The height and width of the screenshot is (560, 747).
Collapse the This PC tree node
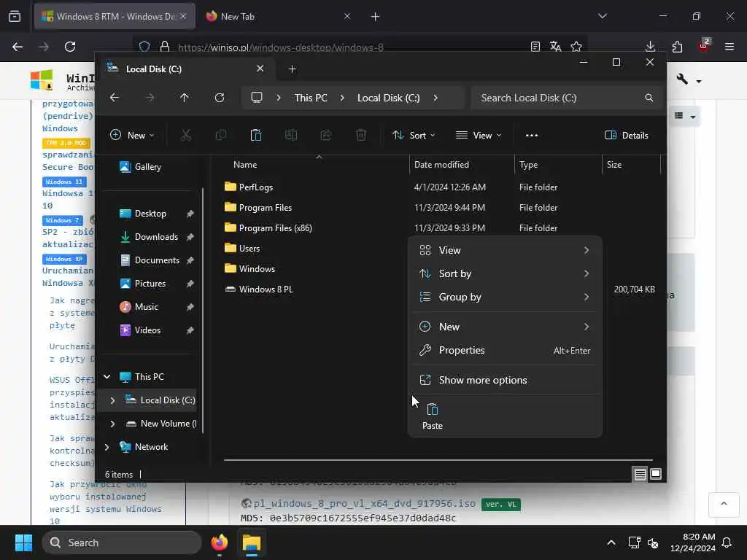[x=107, y=377]
